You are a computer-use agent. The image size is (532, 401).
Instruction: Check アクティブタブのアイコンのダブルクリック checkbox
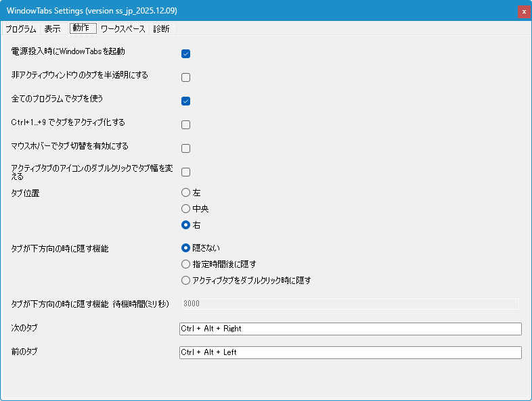185,172
